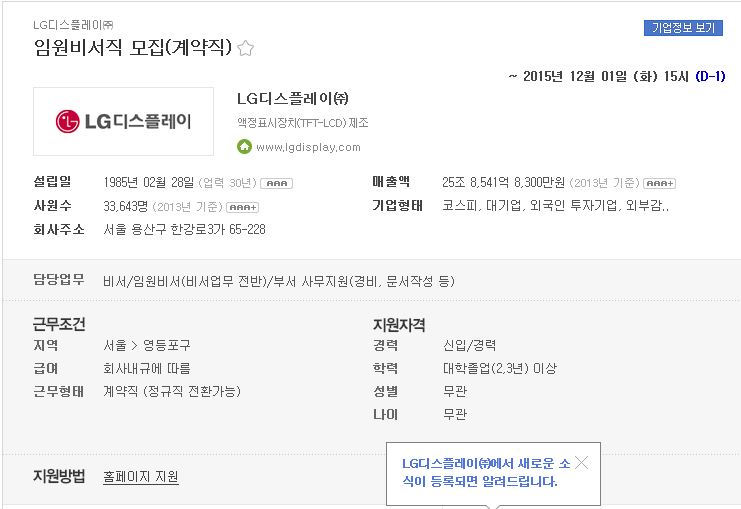Image resolution: width=741 pixels, height=509 pixels.
Task: Click the small LG디스플레이㈜ text above title
Action: point(73,25)
